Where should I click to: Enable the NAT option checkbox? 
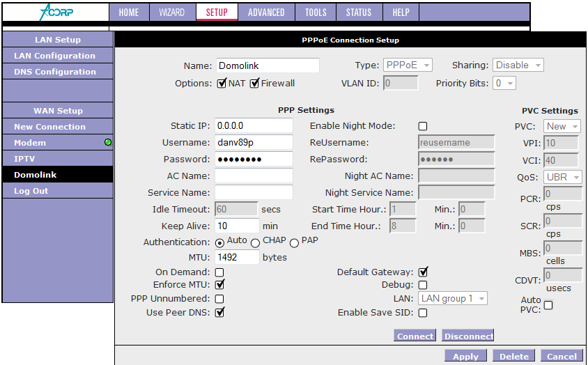[x=222, y=84]
